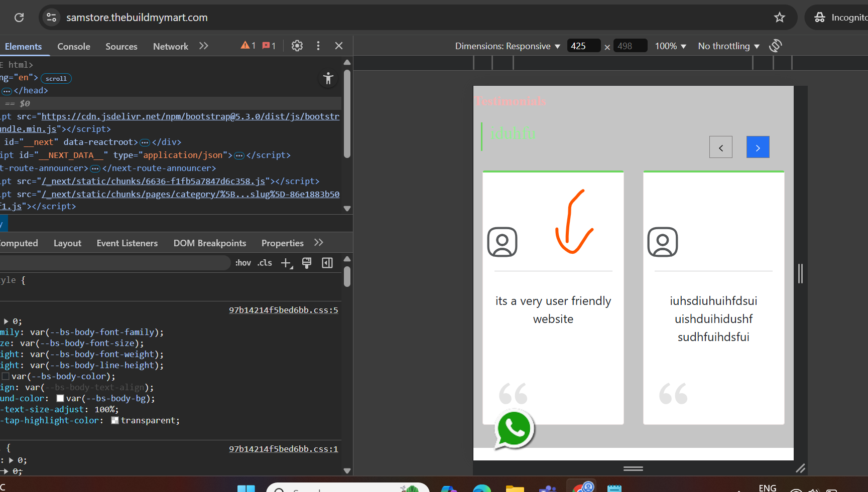The image size is (868, 492).
Task: Expand next-route-announcer ellipsis
Action: [x=95, y=169]
